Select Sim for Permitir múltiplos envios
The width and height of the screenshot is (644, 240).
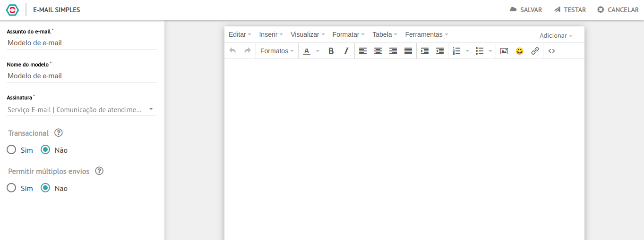click(x=11, y=188)
